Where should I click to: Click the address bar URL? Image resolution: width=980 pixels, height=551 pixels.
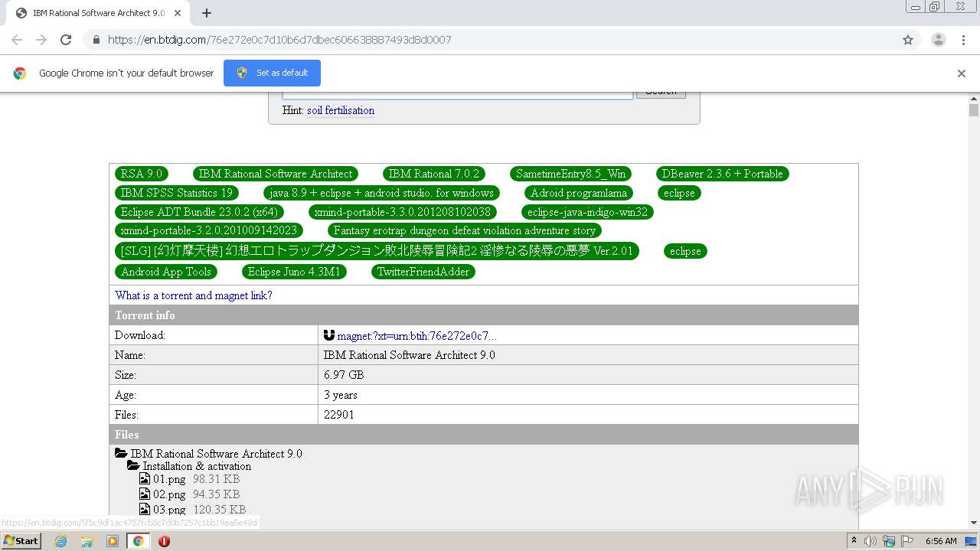279,40
